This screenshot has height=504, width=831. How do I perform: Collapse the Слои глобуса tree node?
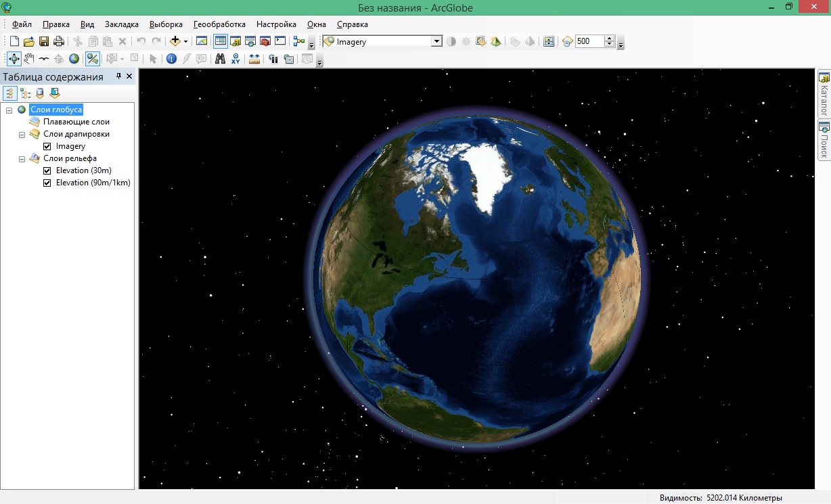click(9, 110)
